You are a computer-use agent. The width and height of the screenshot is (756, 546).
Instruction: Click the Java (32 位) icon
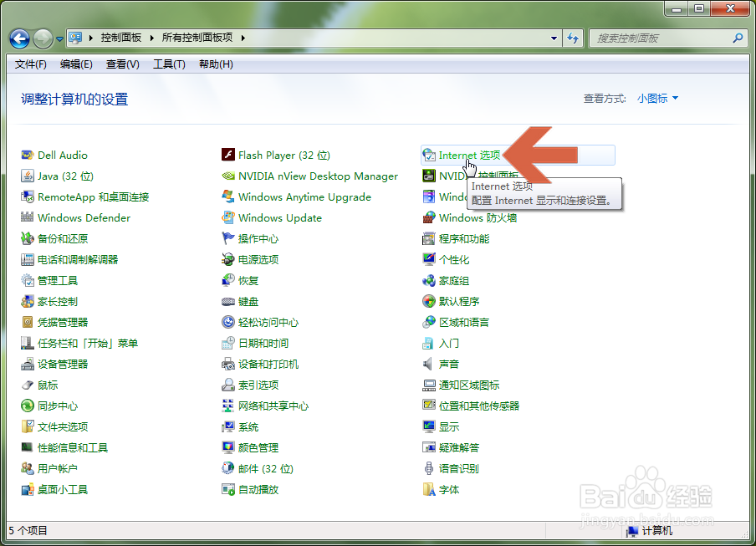tap(28, 176)
